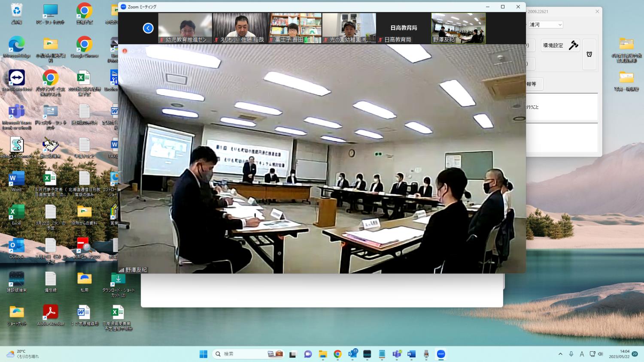Collapse the participant strip with the blue arrow
Viewport: 644px width, 362px height.
pos(148,28)
